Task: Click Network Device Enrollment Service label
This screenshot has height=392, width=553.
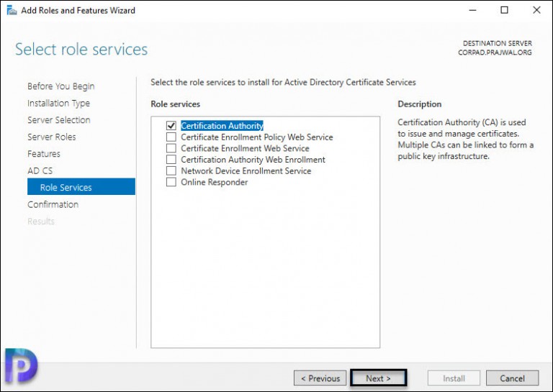Action: [246, 170]
